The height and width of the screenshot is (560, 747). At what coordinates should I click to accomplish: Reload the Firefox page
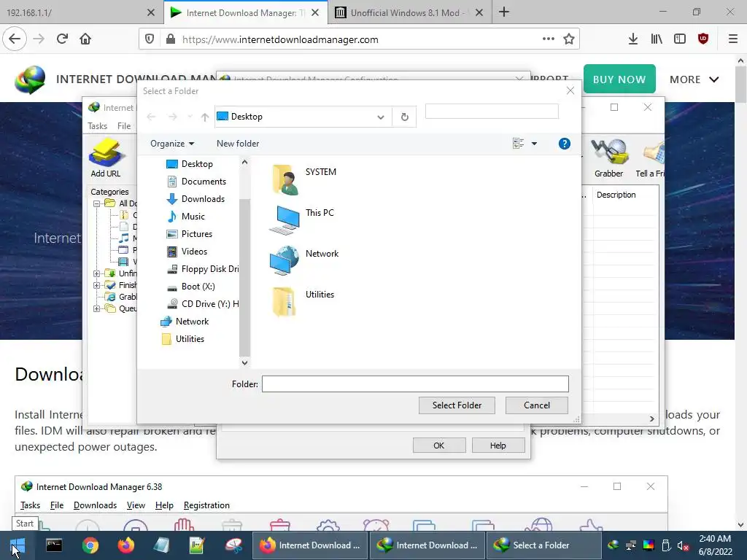pos(63,39)
